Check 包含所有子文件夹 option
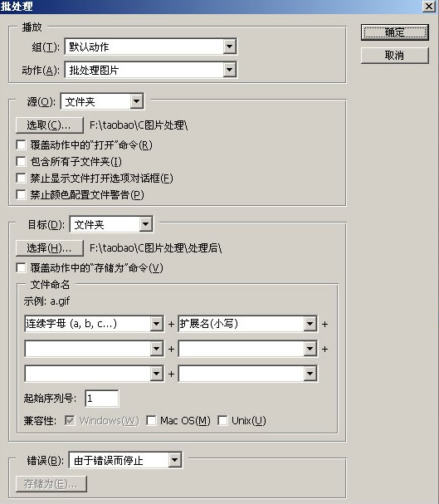 [x=22, y=161]
